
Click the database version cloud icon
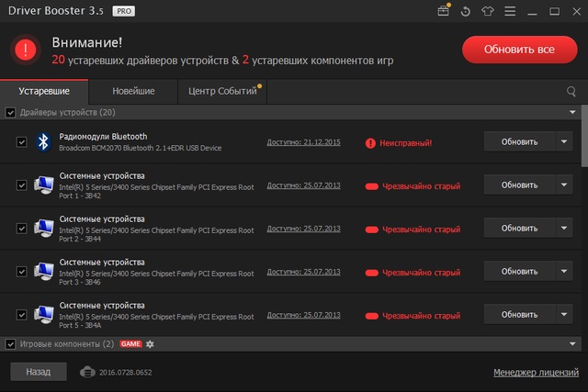coord(87,372)
